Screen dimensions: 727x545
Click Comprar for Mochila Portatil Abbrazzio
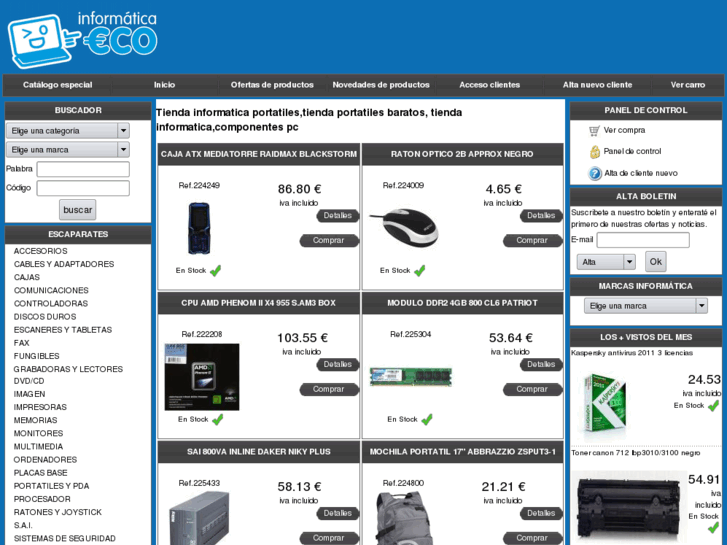[x=532, y=539]
